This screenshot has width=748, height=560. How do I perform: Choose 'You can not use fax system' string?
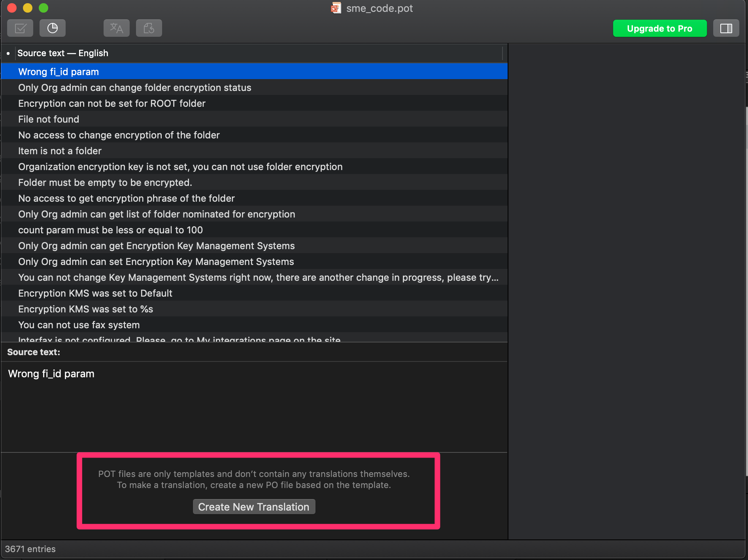[x=79, y=325]
